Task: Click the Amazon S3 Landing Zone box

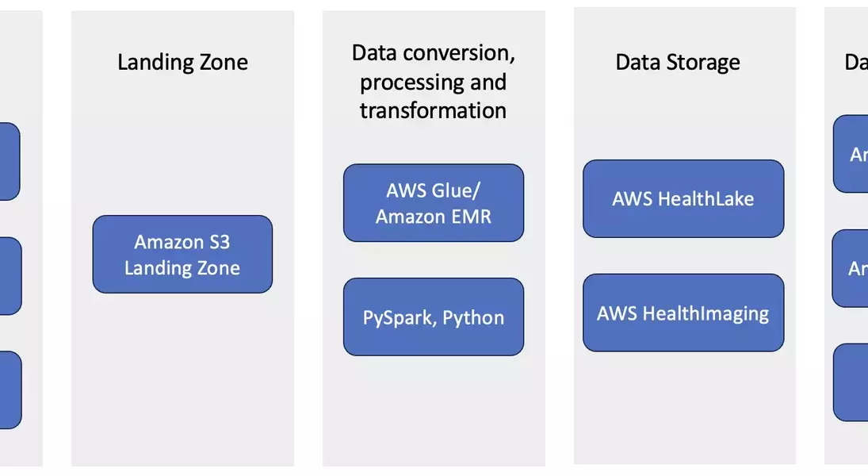Action: 182,255
